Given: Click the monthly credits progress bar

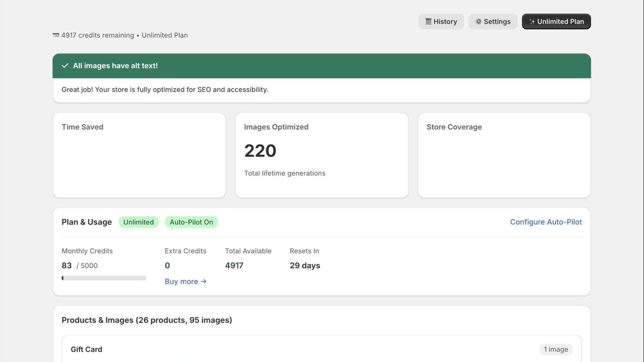Looking at the screenshot, I should [104, 278].
